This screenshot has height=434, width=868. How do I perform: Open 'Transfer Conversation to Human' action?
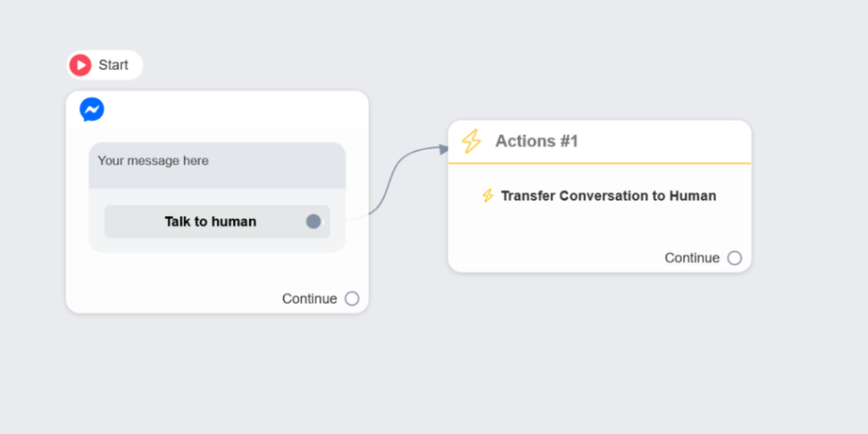click(608, 196)
